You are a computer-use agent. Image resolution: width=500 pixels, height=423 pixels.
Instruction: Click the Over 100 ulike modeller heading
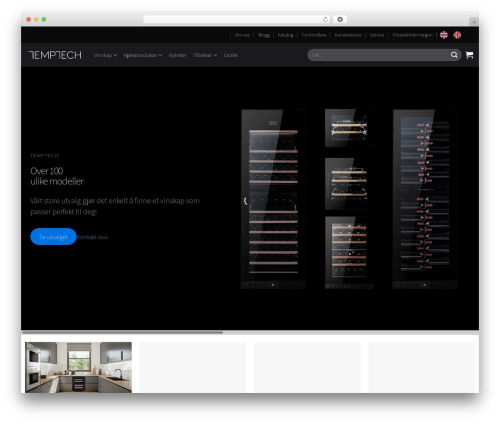pyautogui.click(x=57, y=176)
